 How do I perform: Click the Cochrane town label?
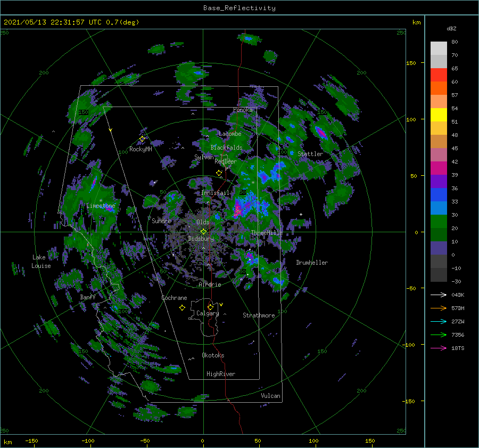click(174, 298)
